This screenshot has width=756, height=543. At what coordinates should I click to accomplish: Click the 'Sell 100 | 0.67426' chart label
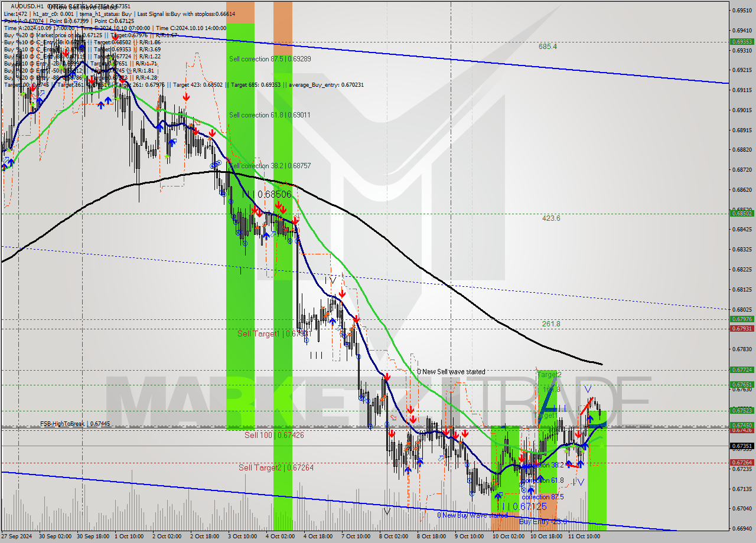tap(274, 435)
